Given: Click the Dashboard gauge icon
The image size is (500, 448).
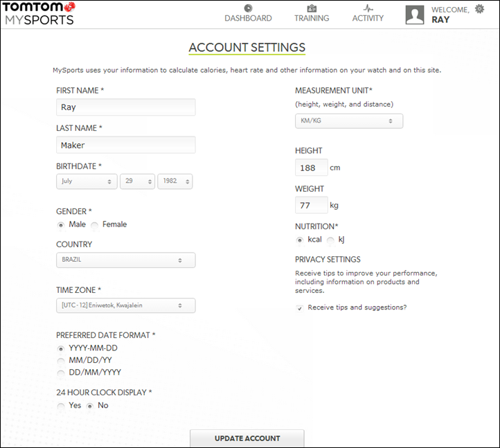Looking at the screenshot, I should [248, 8].
